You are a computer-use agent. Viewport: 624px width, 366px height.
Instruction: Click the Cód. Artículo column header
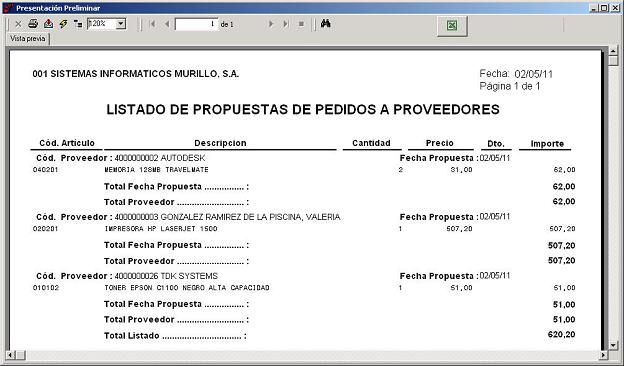coord(67,143)
